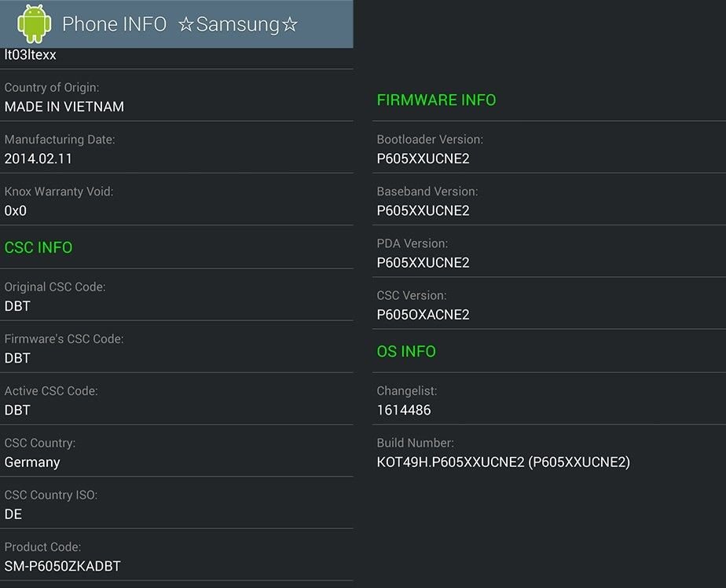Click the Changelist 1614486 row
Screen dimensions: 726x588
(x=549, y=399)
